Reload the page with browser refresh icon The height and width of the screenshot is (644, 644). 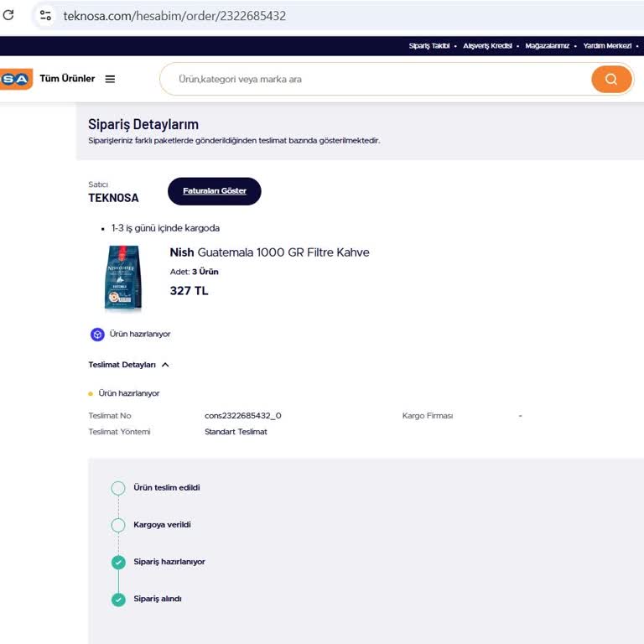pyautogui.click(x=9, y=15)
